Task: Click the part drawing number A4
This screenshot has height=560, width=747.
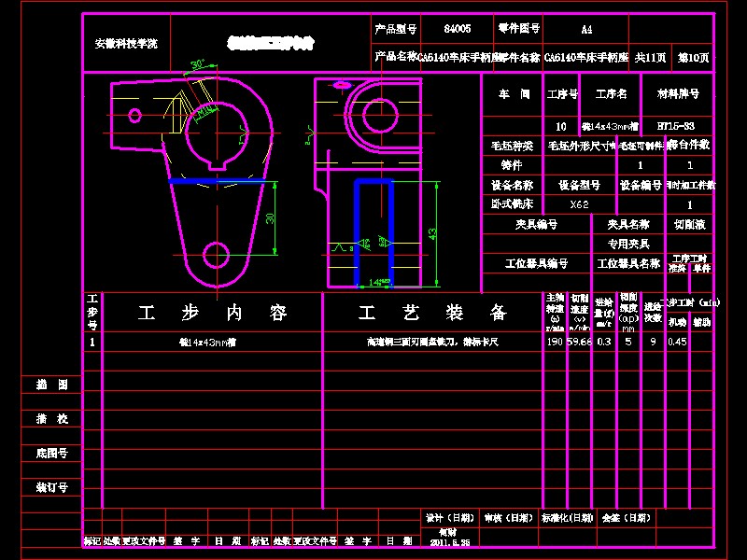Action: pos(586,30)
